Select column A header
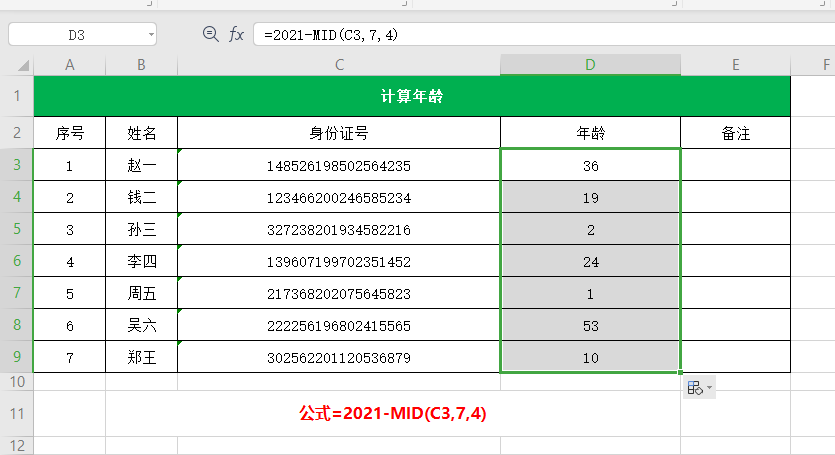835x455 pixels. 70,65
